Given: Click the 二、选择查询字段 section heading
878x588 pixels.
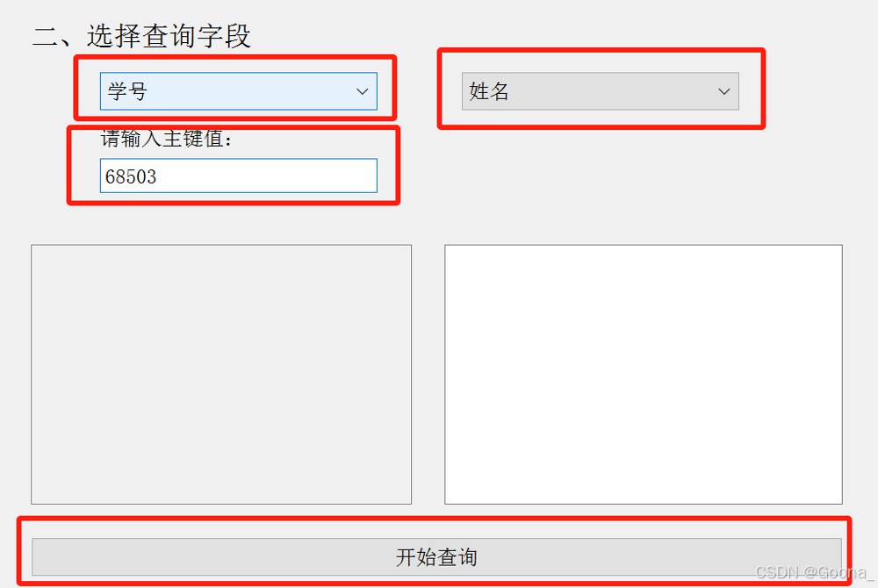Looking at the screenshot, I should (141, 36).
